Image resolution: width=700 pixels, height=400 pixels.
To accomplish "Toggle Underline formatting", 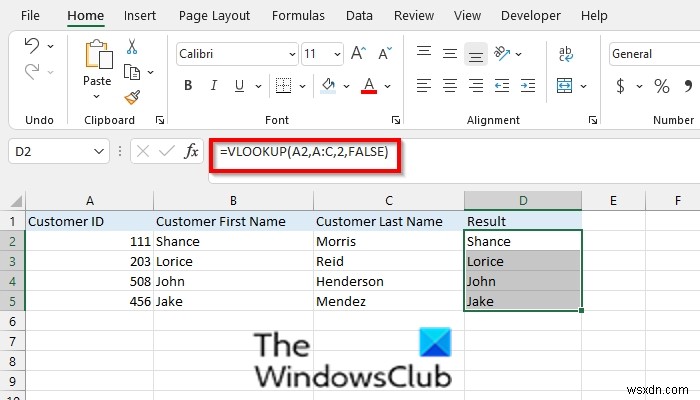I will tap(239, 86).
